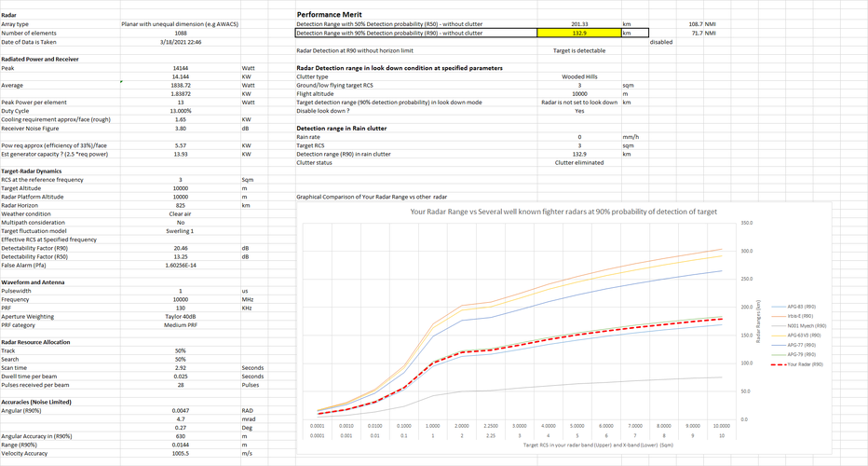Select the Disable look down value 'Yes'
The image size is (868, 466).
pyautogui.click(x=579, y=112)
